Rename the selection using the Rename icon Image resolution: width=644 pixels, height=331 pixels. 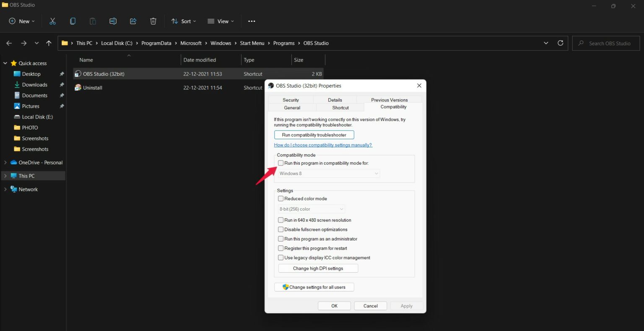(113, 21)
